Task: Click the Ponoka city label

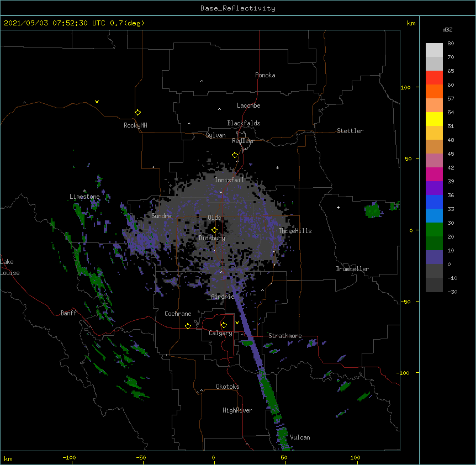Action: pos(265,75)
